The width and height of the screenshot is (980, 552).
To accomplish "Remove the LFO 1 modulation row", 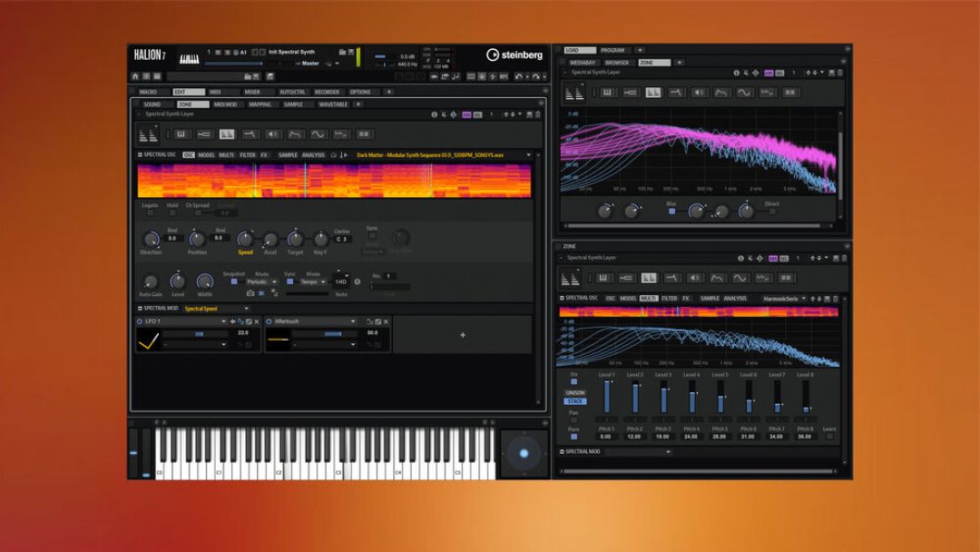I will point(256,321).
